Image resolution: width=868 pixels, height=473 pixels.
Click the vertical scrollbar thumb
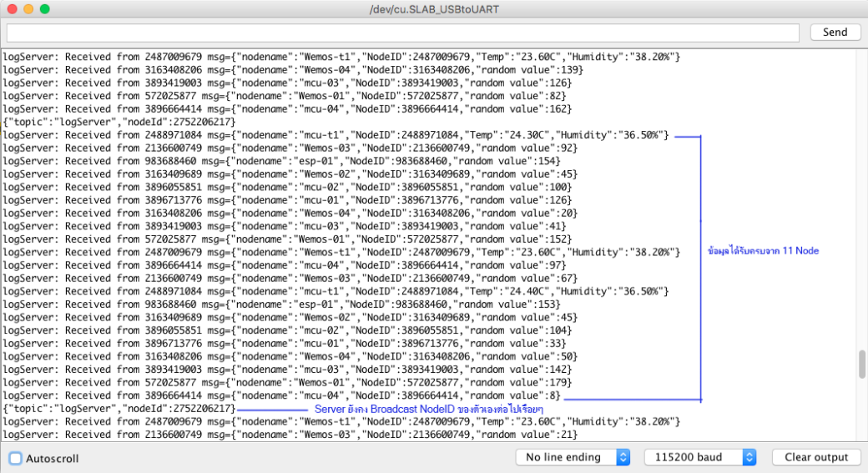861,365
